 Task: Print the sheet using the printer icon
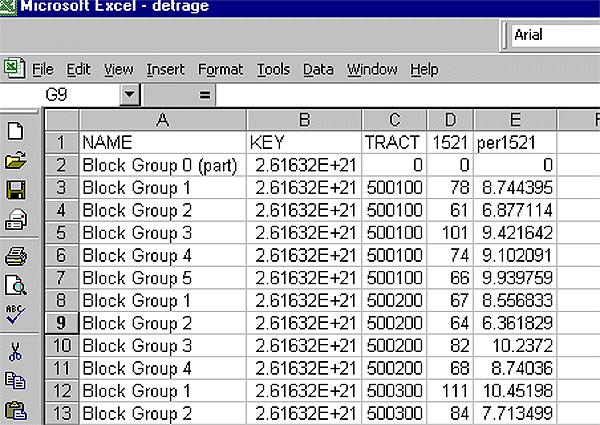(x=15, y=256)
